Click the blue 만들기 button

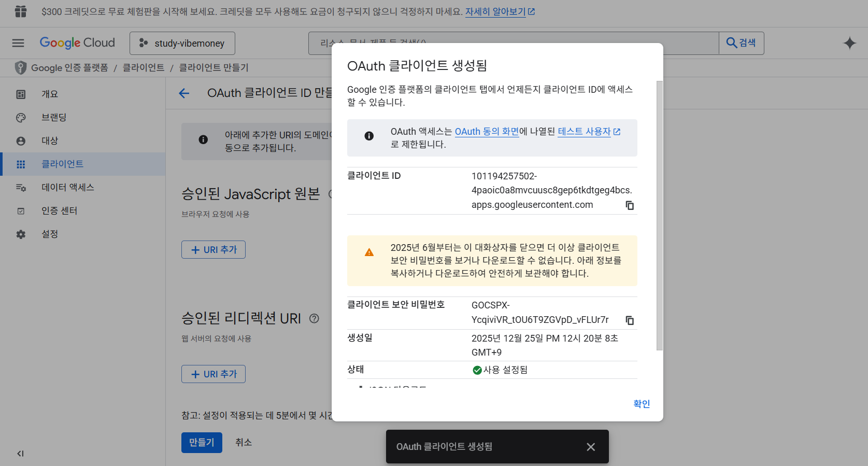pos(202,443)
